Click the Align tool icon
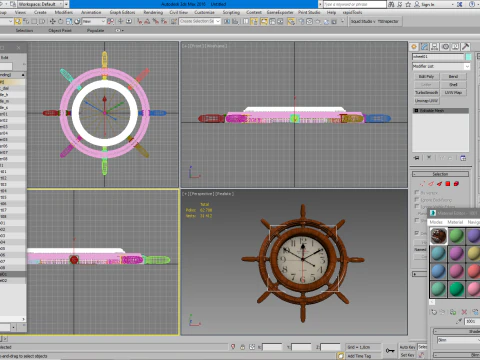This screenshot has width=480, height=360. [x=235, y=21]
